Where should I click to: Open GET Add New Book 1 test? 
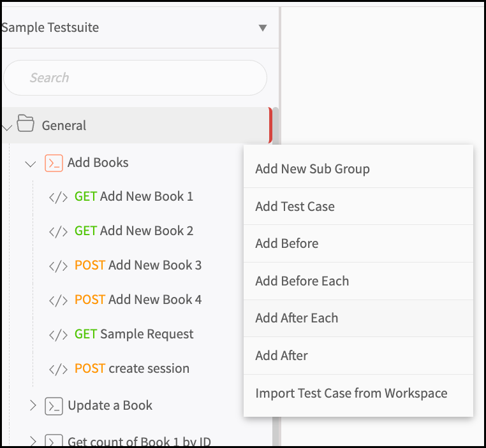pos(133,197)
